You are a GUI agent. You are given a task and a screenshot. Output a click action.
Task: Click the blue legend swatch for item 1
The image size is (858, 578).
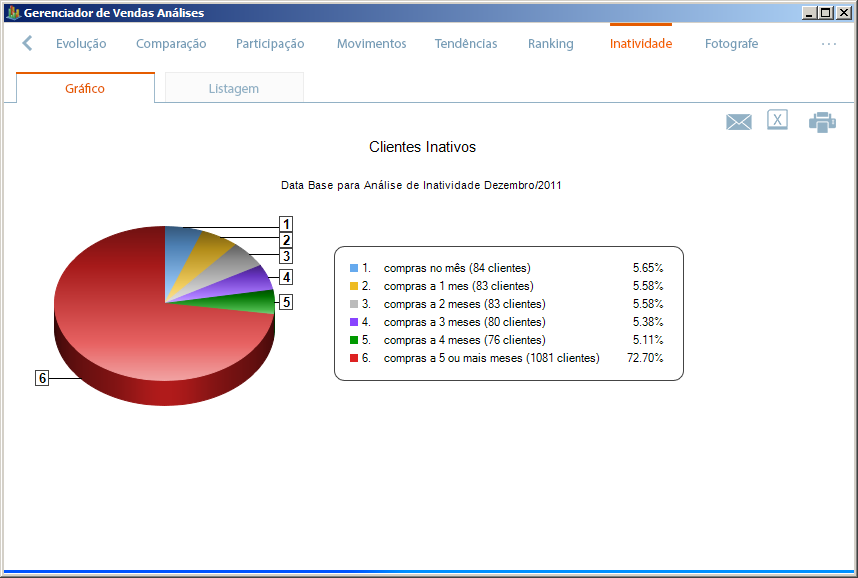[x=353, y=268]
